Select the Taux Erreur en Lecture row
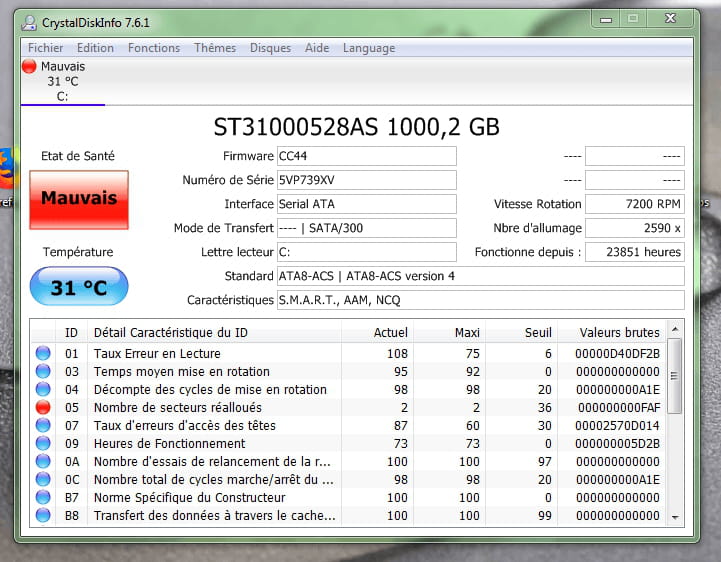The width and height of the screenshot is (721, 562). 349,353
